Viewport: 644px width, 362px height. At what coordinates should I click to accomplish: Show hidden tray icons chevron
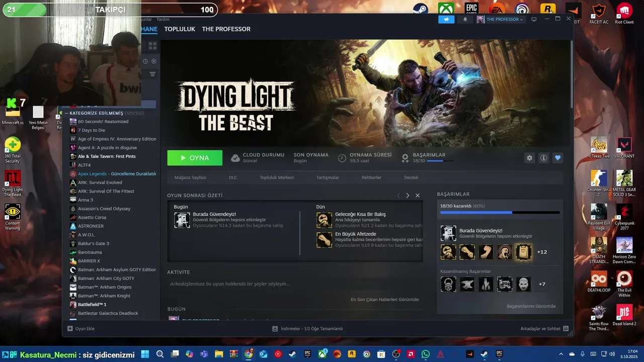(x=561, y=354)
